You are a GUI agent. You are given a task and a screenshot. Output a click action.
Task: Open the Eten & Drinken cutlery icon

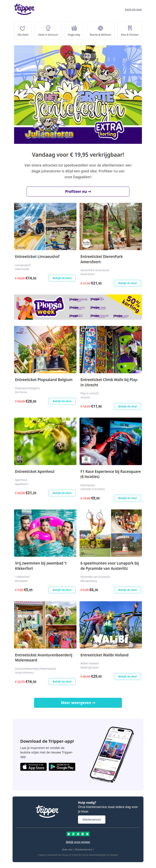point(129,28)
